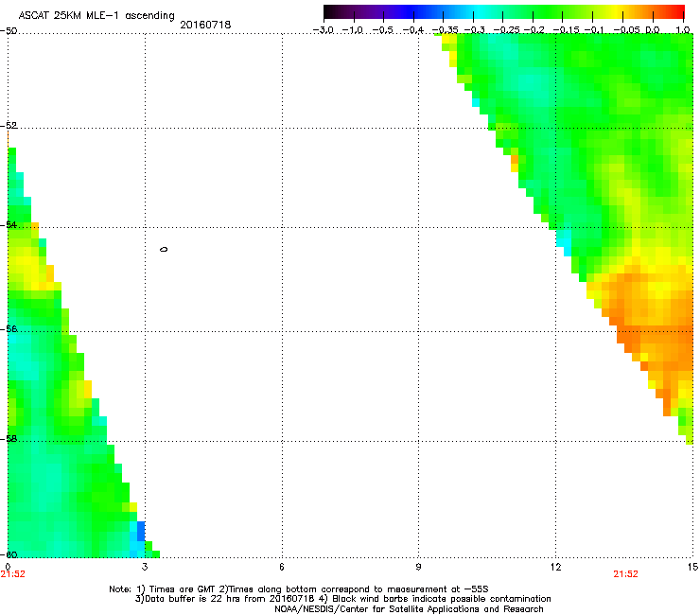Click the longitude label 6 on bottom axis
The height and width of the screenshot is (615, 700).
coord(282,567)
